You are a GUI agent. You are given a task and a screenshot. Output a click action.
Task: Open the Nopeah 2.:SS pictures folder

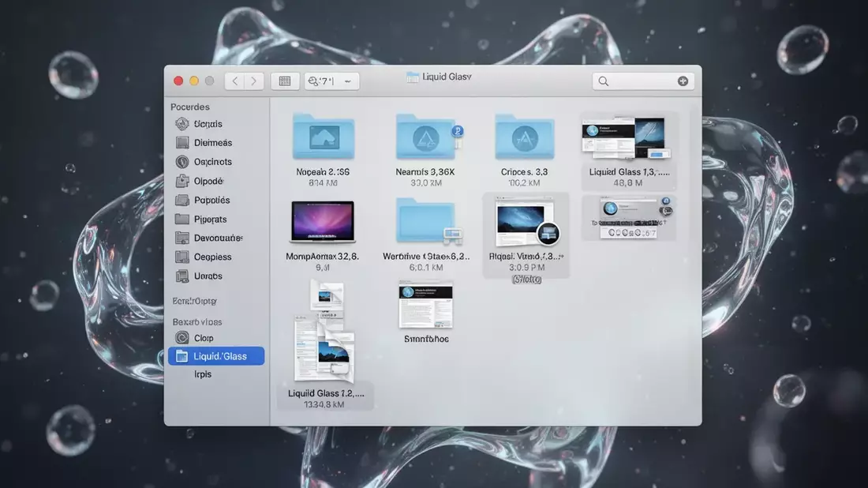[x=324, y=137]
